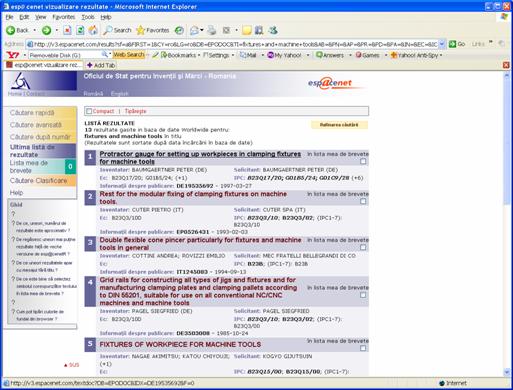Viewport: 513px width, 390px height.
Task: Print the page with the printer icon
Action: 212,30
